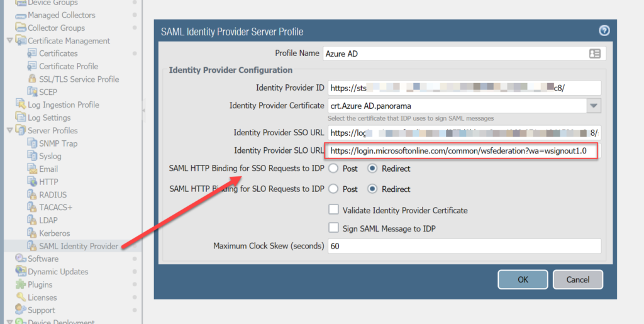This screenshot has width=644, height=324.
Task: Click the Kerberos icon
Action: click(32, 233)
